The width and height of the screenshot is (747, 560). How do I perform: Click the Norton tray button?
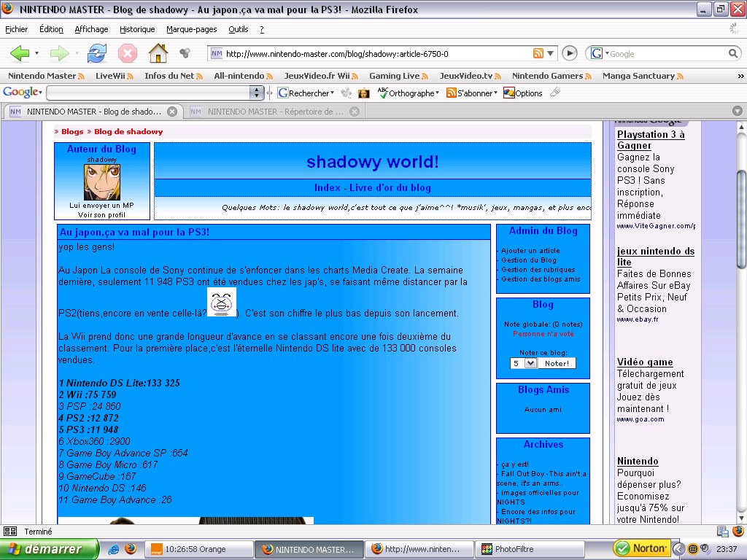(642, 548)
